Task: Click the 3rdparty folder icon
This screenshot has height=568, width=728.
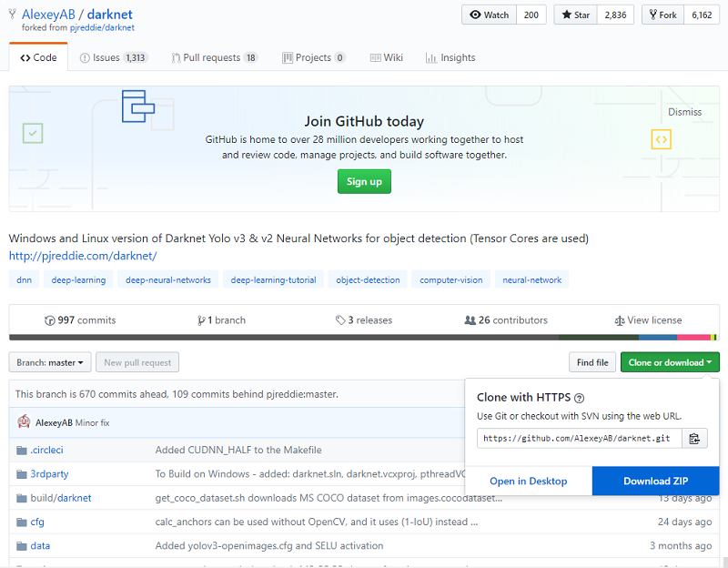Action: [x=21, y=474]
